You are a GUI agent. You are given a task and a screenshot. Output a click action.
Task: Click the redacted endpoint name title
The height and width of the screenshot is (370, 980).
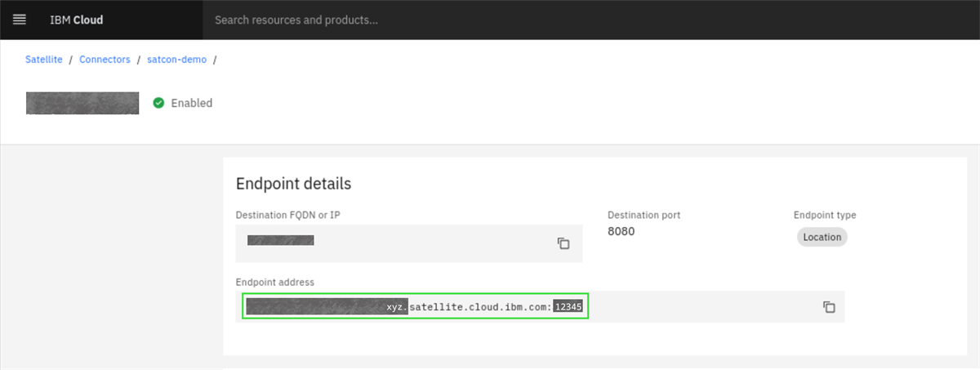pos(82,103)
